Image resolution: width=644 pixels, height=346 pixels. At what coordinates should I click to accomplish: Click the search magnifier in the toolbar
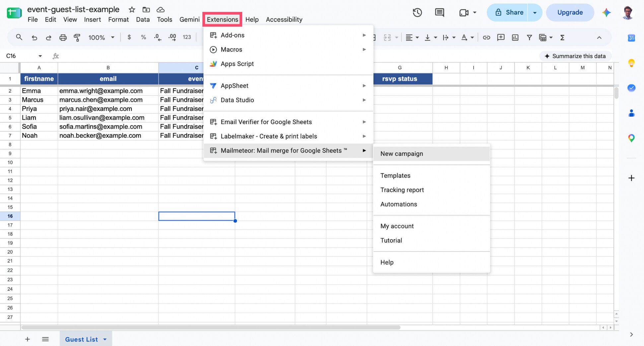coord(19,37)
